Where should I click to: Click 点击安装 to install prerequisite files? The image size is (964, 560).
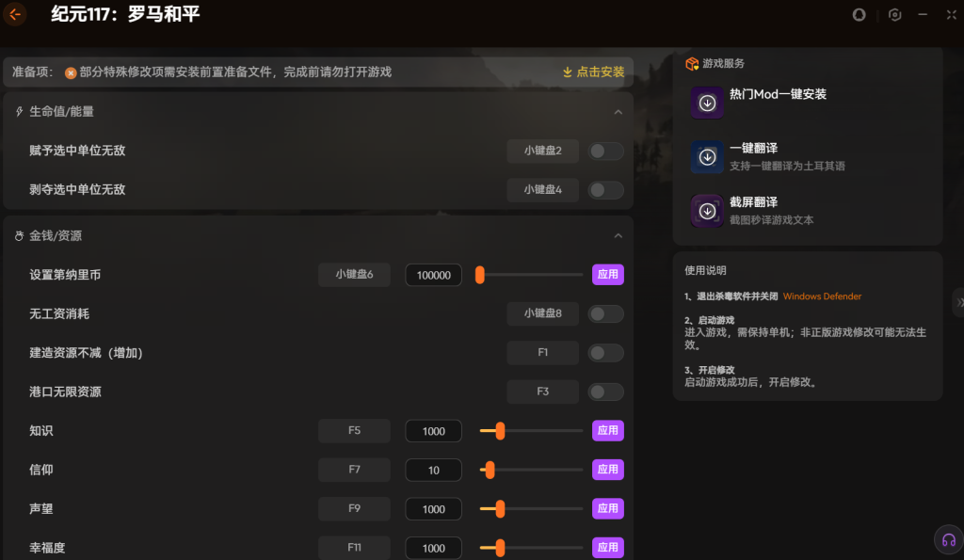coord(593,72)
